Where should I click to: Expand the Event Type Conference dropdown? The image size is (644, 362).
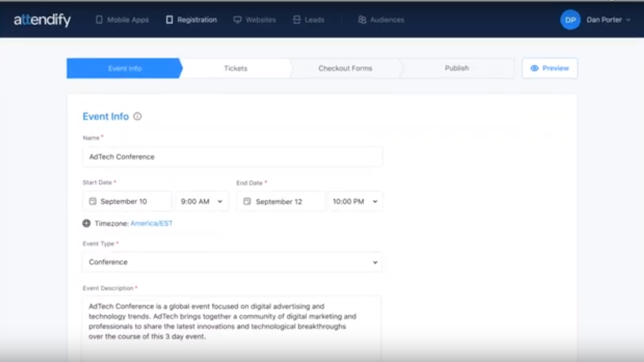tap(232, 262)
